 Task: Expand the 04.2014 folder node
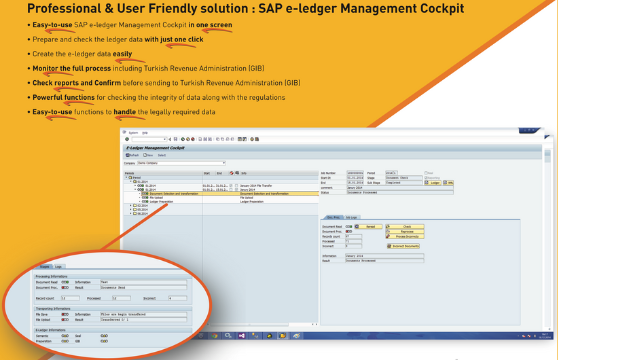(131, 213)
